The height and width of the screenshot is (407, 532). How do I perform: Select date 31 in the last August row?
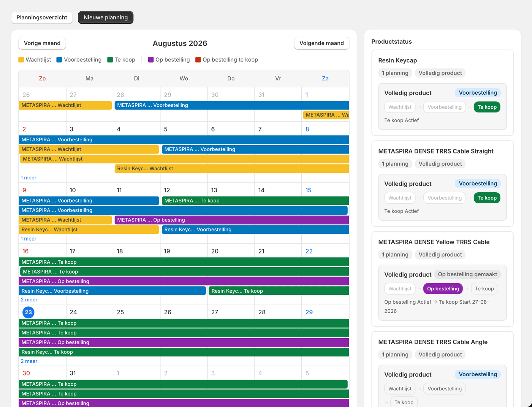tap(73, 374)
